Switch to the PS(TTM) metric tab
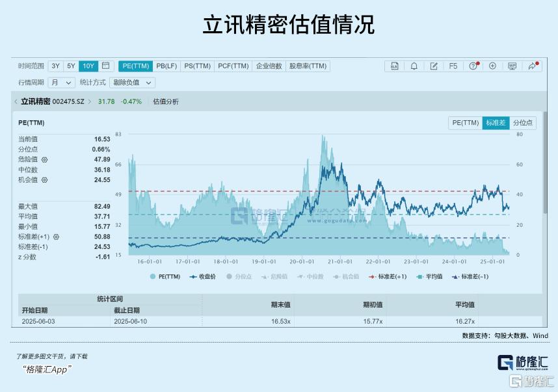Viewport: 558px width, 392px height. coord(198,66)
